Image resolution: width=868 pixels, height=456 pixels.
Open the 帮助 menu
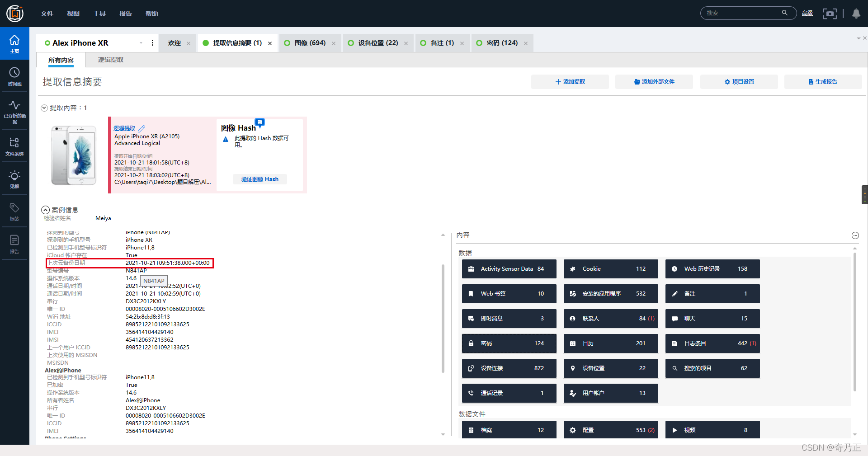tap(152, 14)
